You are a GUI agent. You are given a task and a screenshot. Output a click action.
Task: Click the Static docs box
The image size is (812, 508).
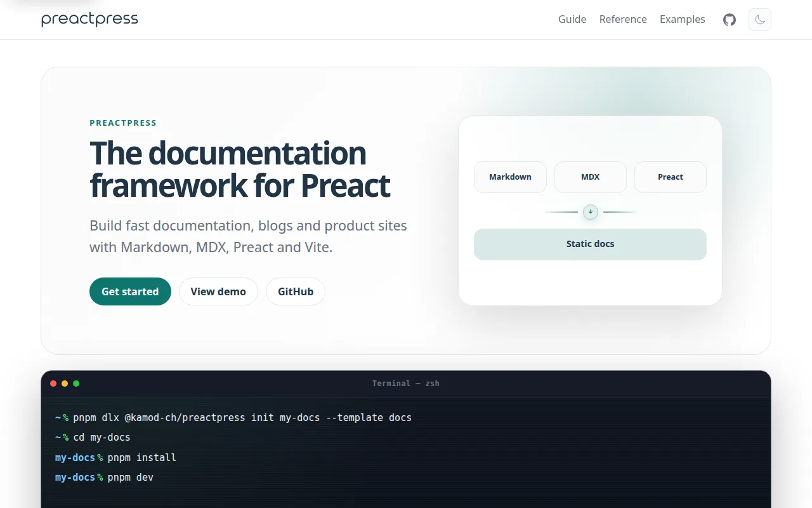click(590, 244)
